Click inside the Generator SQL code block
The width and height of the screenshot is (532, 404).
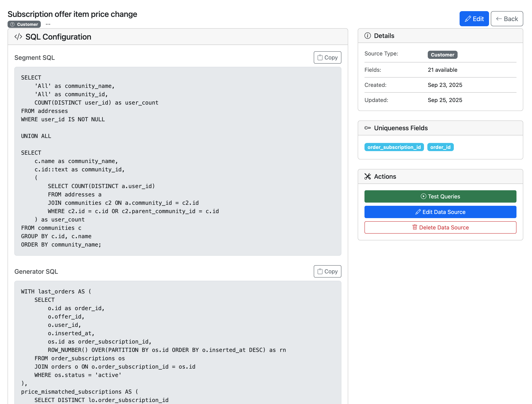(178, 342)
